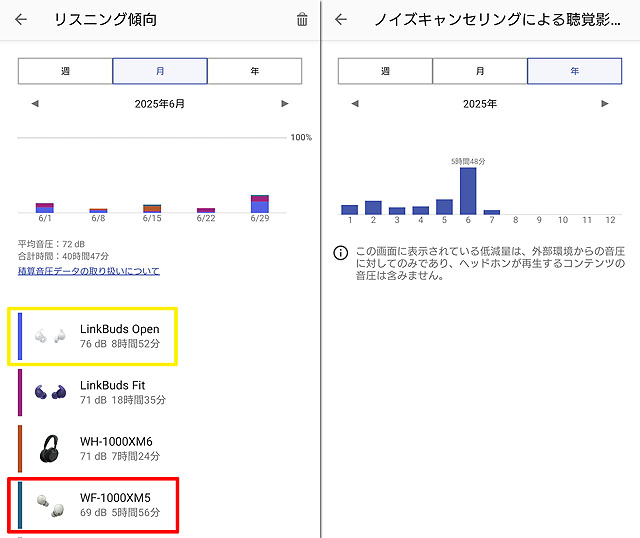
Task: Tap the teal color bar of WF-1000XM5
Action: 20,505
